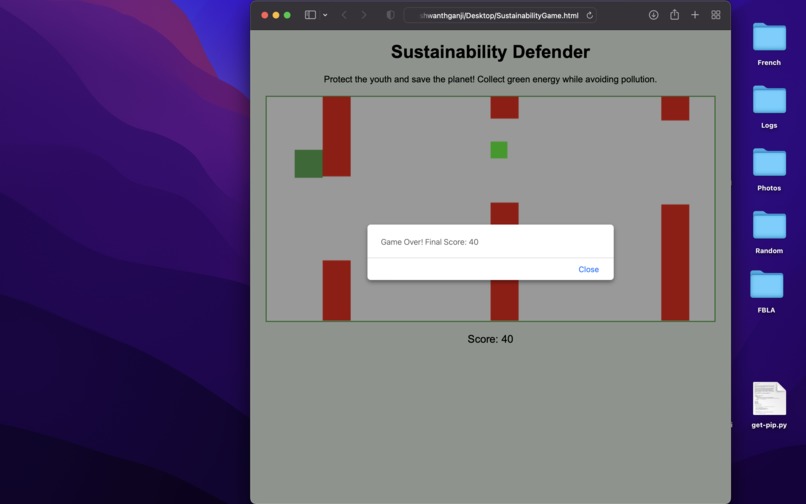Image resolution: width=806 pixels, height=504 pixels.
Task: Go back to the previous page
Action: coord(344,15)
